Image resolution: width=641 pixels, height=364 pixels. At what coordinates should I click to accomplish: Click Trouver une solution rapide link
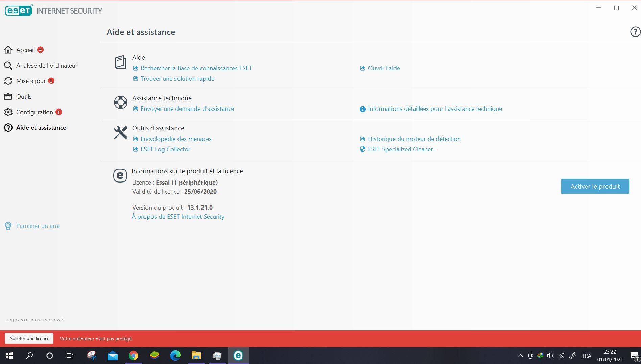(177, 79)
